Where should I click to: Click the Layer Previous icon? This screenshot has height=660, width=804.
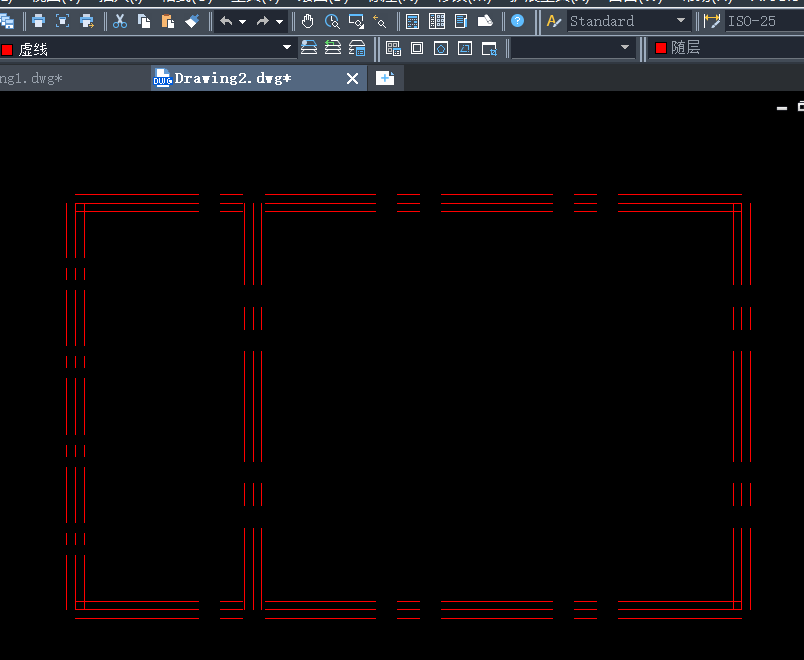coord(333,48)
